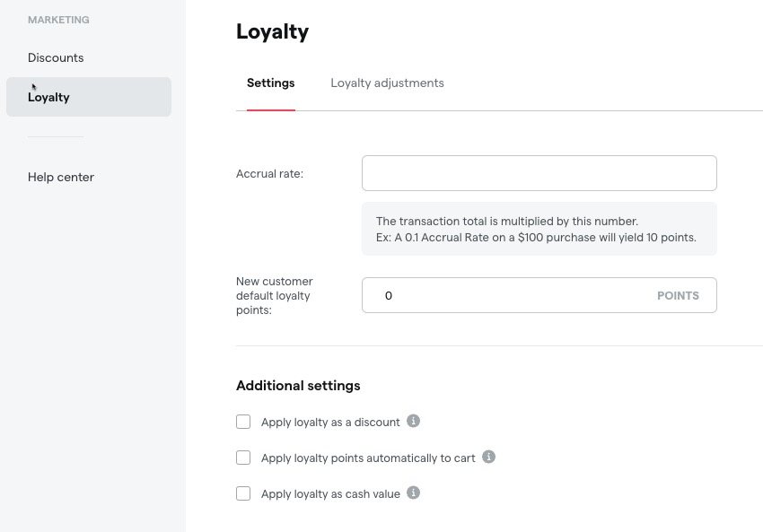Select Loyalty in the sidebar
Screen dimensions: 763x532
coord(89,97)
